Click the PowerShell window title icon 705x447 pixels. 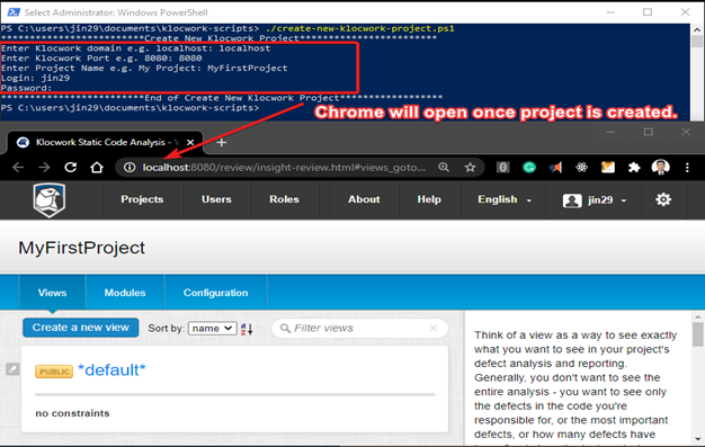[x=13, y=12]
